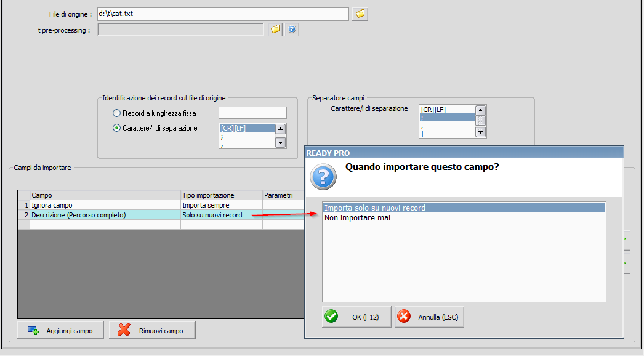The width and height of the screenshot is (644, 356).
Task: Select Record a lunghezza fissa radio button
Action: (x=116, y=113)
